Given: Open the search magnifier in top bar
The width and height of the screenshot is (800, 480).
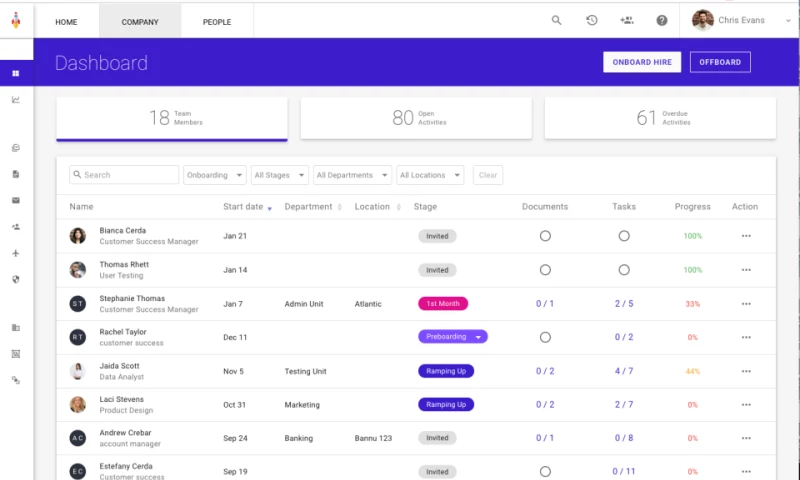Looking at the screenshot, I should click(557, 20).
